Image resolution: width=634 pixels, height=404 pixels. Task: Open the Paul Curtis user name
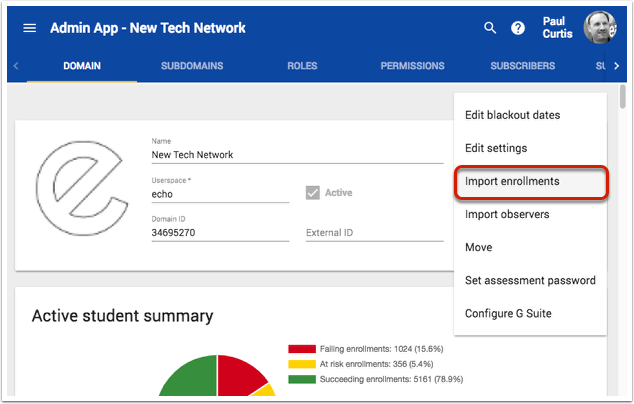click(557, 27)
